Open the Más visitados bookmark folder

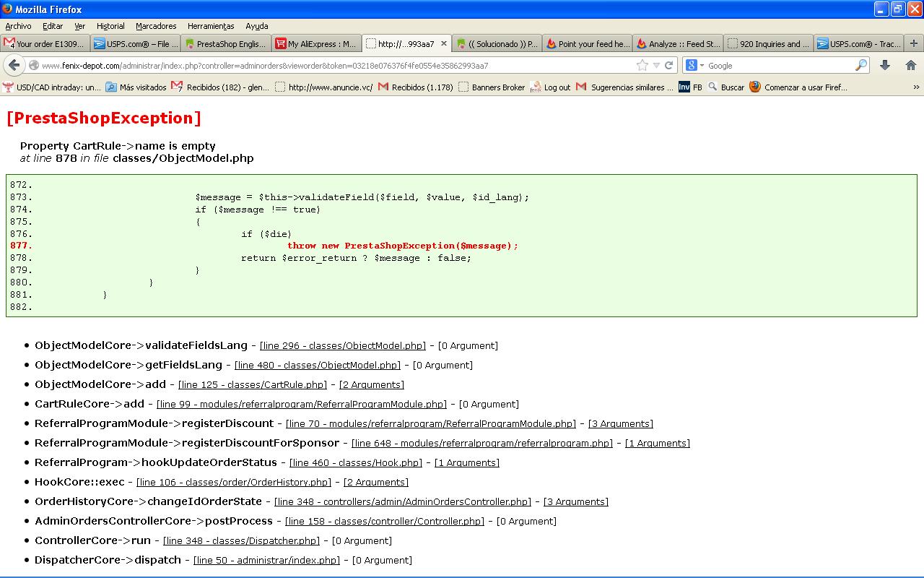(136, 87)
